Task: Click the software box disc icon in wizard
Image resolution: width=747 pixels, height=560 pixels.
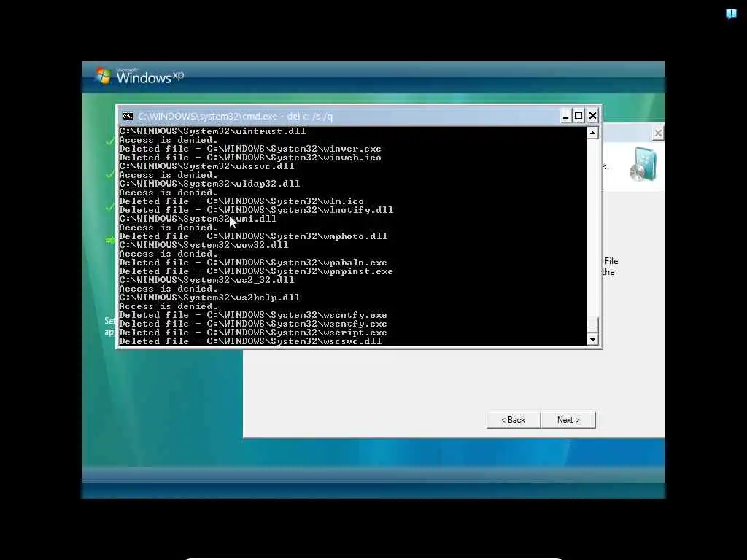Action: (x=643, y=165)
